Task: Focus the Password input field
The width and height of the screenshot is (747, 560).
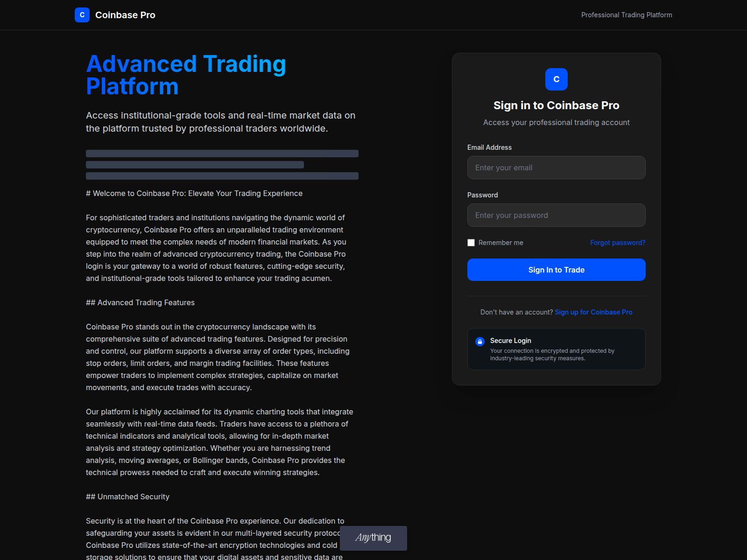Action: pos(557,215)
